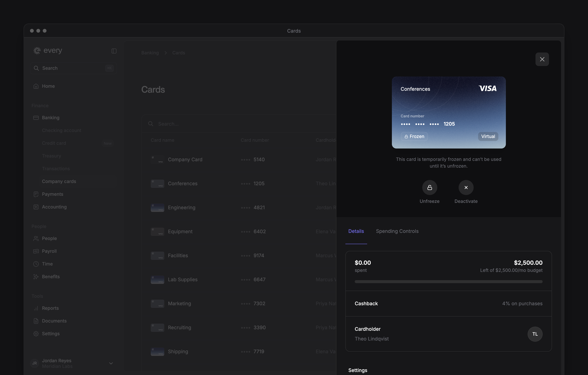The width and height of the screenshot is (588, 375).
Task: Select the Marketing card row
Action: [x=239, y=303]
